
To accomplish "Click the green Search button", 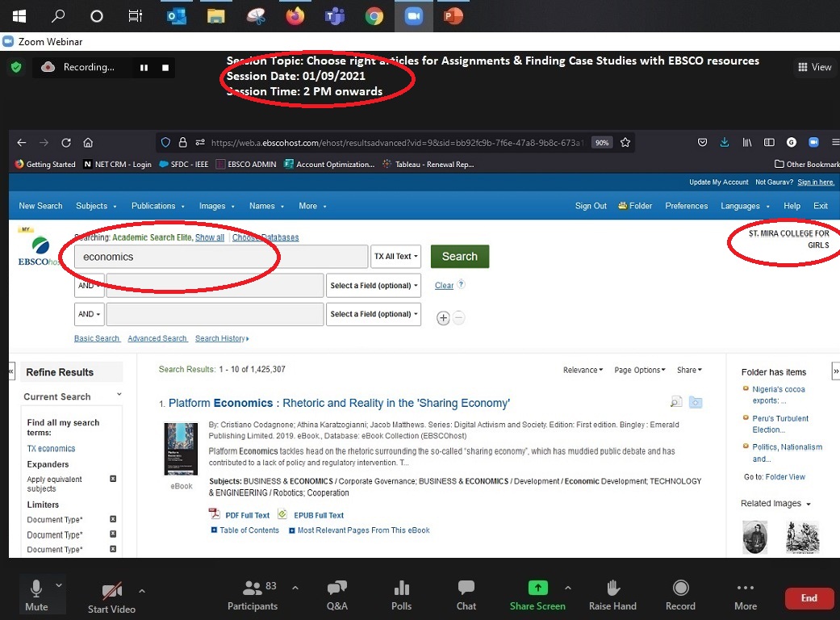I will point(459,257).
